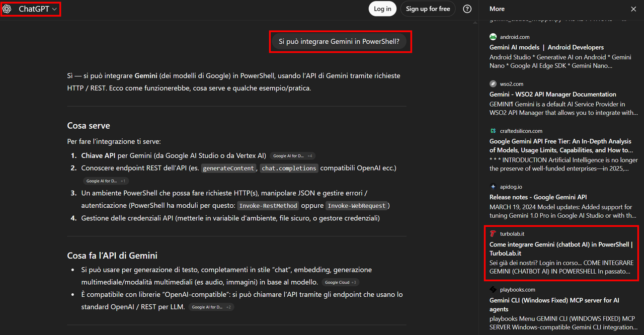Click the apidog.io favicon

point(493,187)
